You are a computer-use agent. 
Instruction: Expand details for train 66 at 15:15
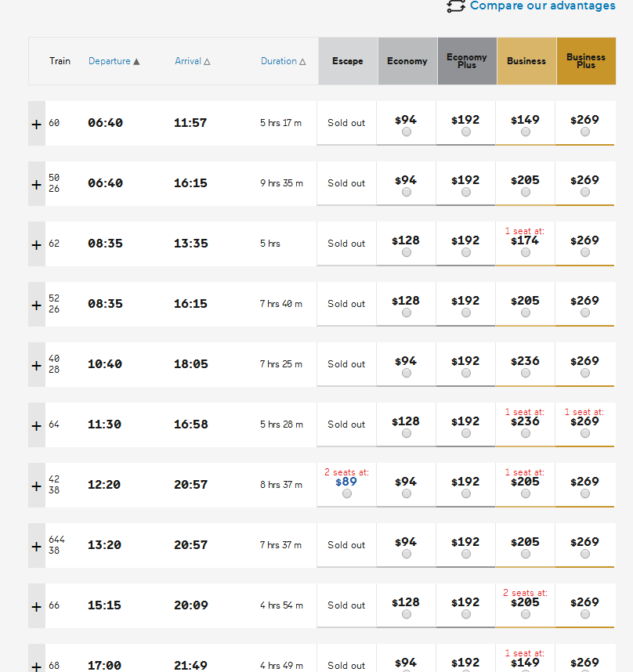tap(36, 606)
